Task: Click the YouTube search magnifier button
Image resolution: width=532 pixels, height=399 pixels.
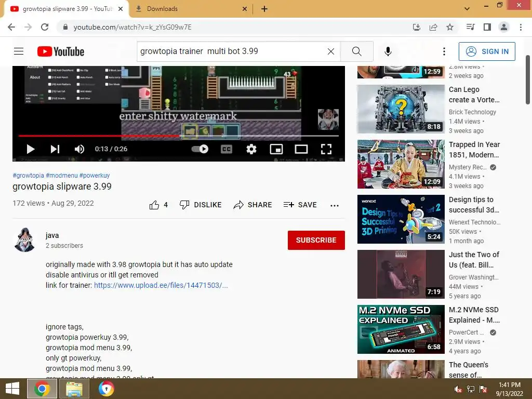Action: (356, 51)
